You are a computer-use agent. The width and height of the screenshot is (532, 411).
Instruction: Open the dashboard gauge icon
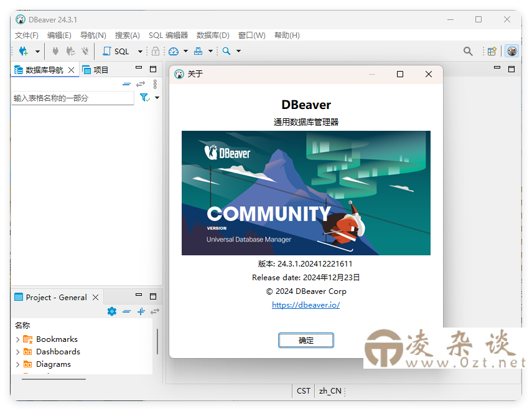[x=174, y=51]
